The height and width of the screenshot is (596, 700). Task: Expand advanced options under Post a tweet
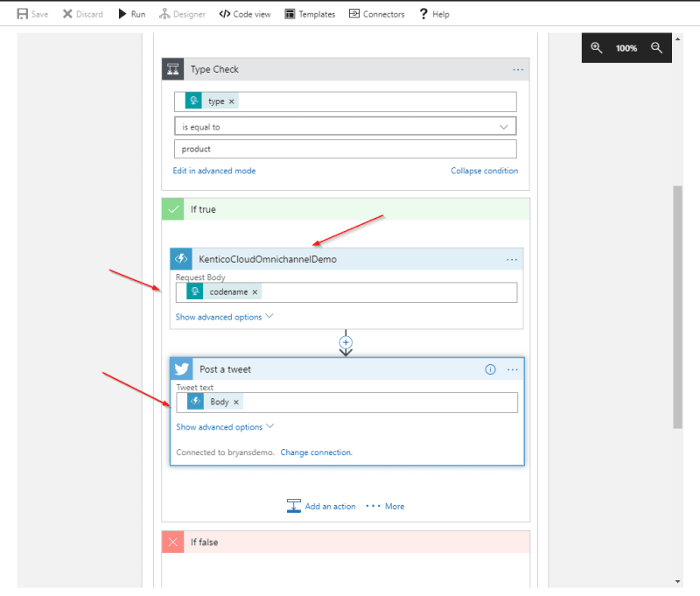click(225, 427)
